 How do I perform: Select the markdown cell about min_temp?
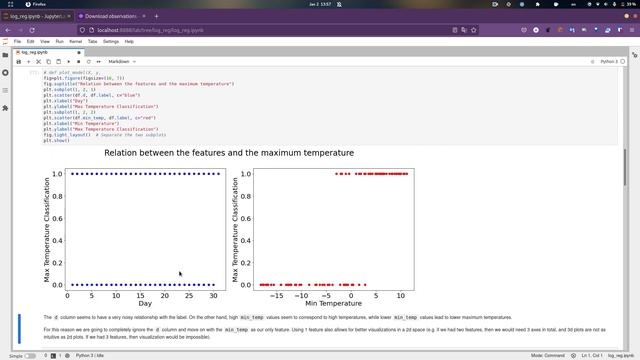(324, 327)
